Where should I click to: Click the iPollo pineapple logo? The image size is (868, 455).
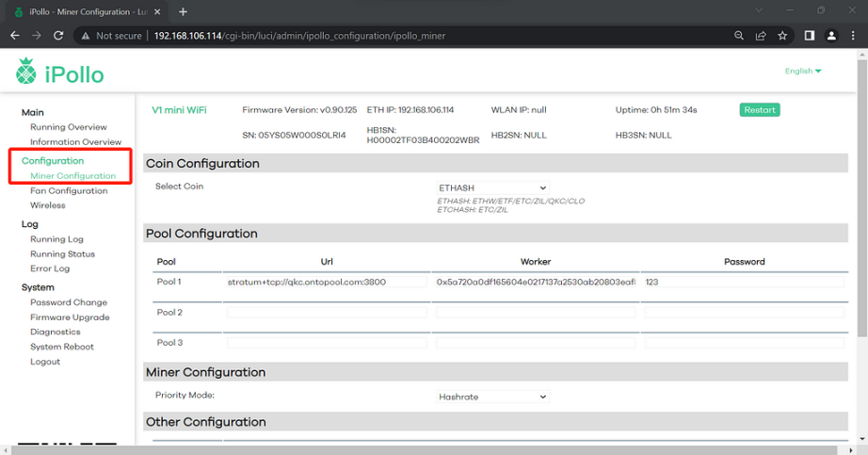pyautogui.click(x=26, y=71)
